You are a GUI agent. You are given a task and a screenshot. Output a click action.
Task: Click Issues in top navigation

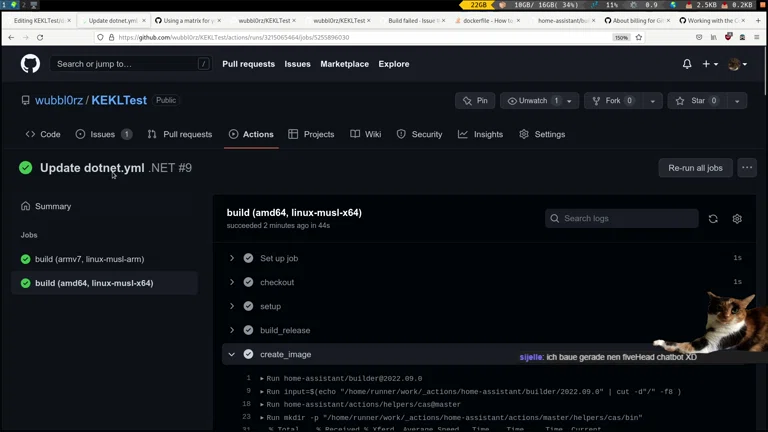tap(297, 64)
